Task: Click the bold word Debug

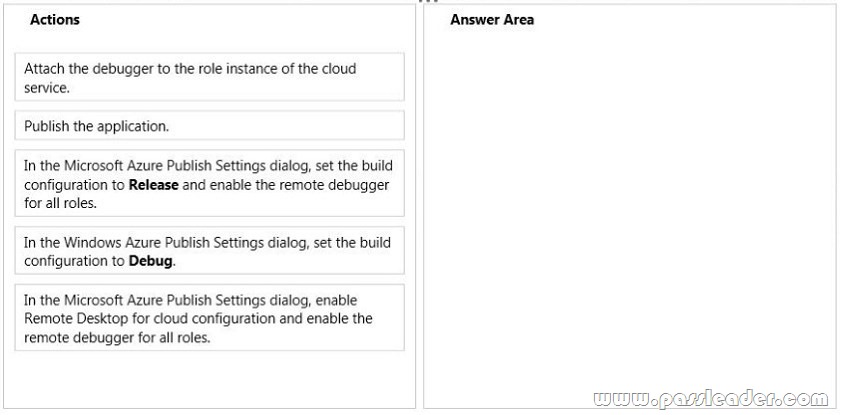Action: click(151, 262)
